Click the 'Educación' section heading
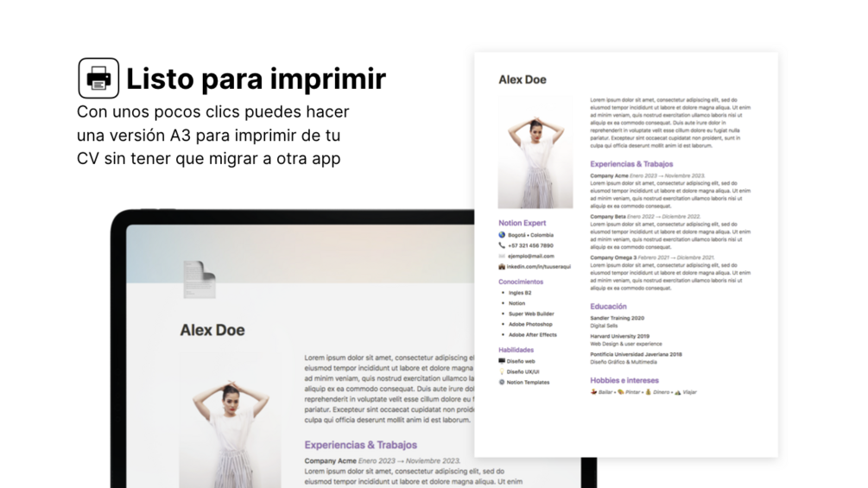The height and width of the screenshot is (488, 868). click(608, 306)
